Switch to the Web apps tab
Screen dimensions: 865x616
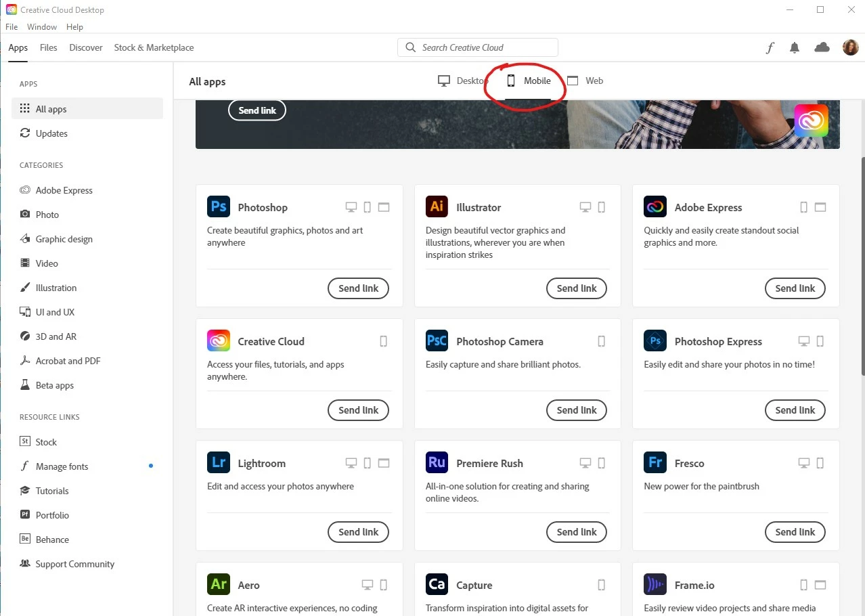tap(585, 81)
